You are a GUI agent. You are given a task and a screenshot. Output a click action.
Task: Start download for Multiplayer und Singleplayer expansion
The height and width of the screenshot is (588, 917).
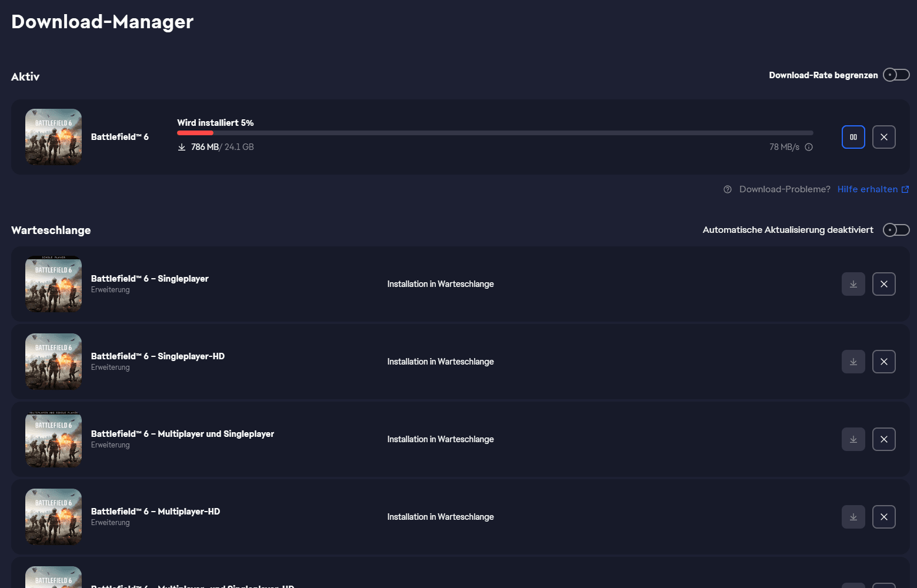coord(853,439)
